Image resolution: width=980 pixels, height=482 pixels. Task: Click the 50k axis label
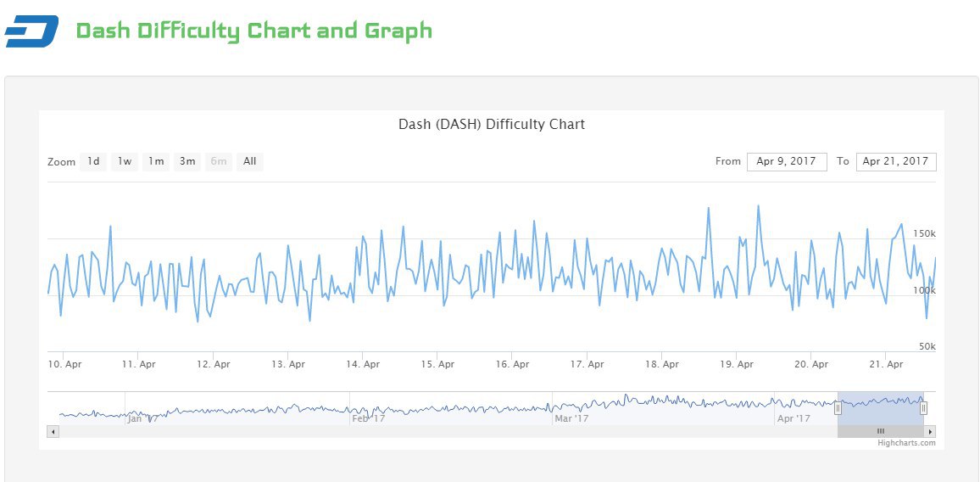(927, 347)
